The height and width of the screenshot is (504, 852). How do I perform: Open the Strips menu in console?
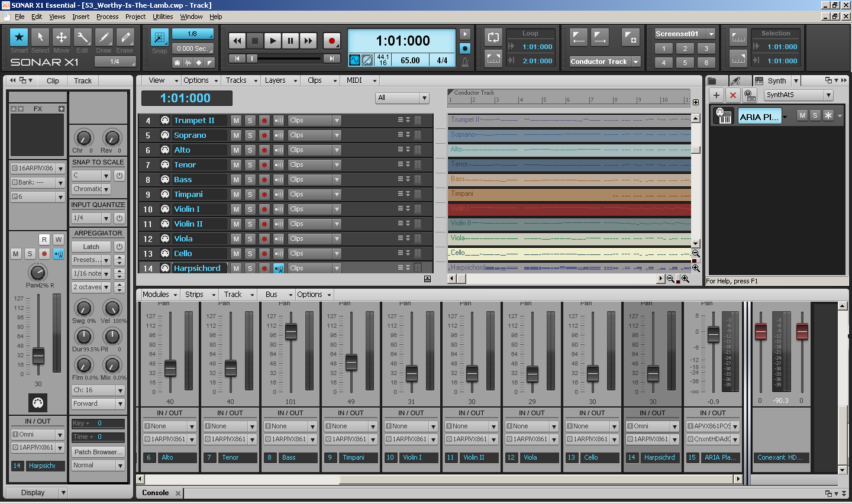[200, 294]
